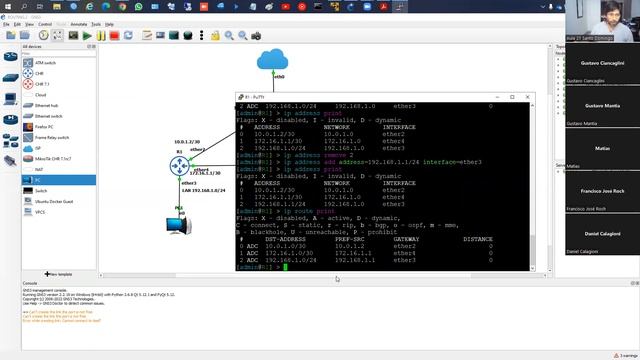Select Gustavo Mantia participant video tile

(602, 106)
